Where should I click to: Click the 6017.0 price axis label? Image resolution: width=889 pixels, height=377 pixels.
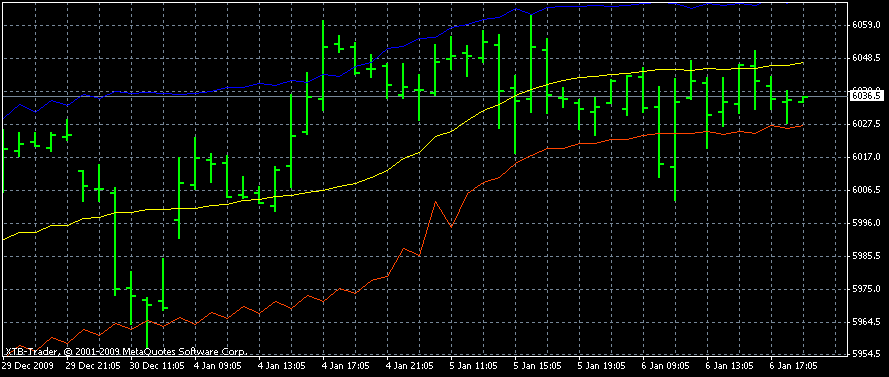point(866,156)
